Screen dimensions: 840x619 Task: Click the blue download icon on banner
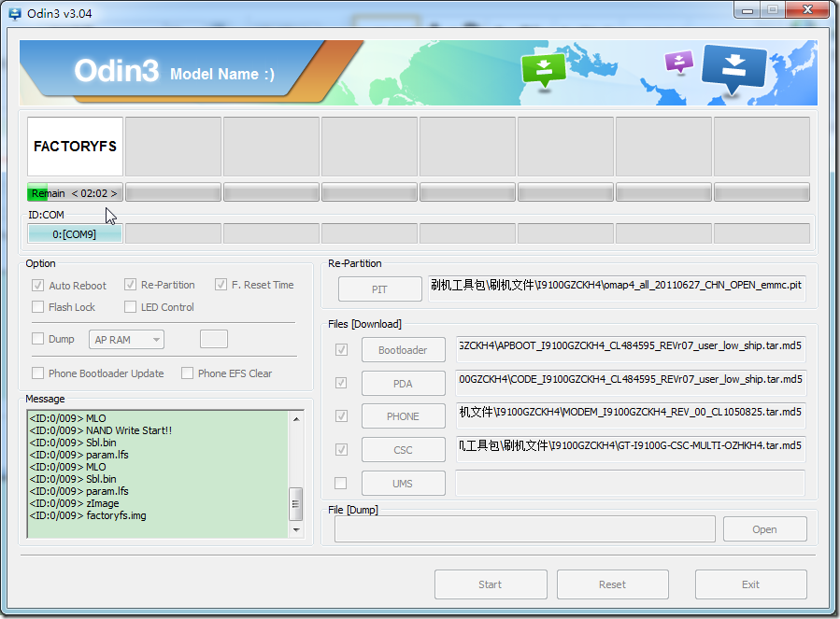pos(733,68)
